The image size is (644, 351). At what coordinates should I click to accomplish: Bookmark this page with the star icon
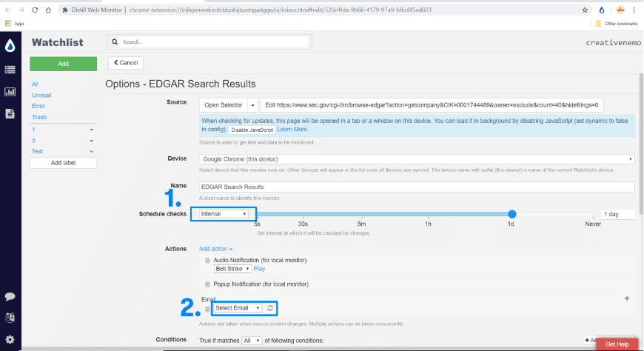[585, 10]
